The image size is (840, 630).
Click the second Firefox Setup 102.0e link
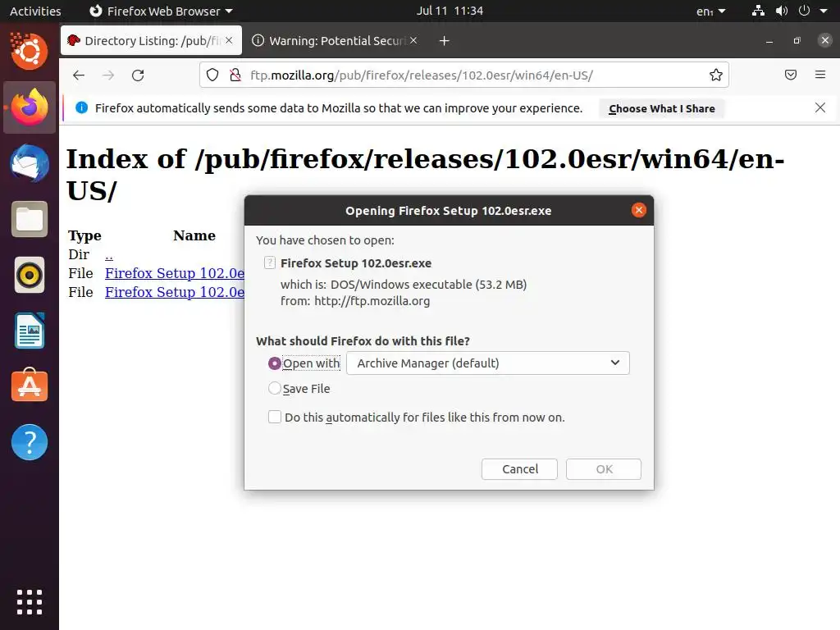point(175,292)
